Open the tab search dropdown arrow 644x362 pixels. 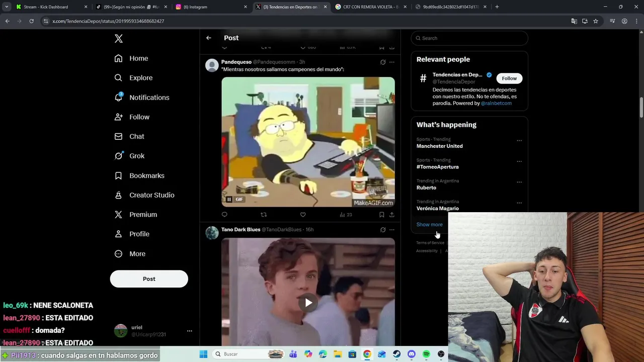tap(7, 7)
